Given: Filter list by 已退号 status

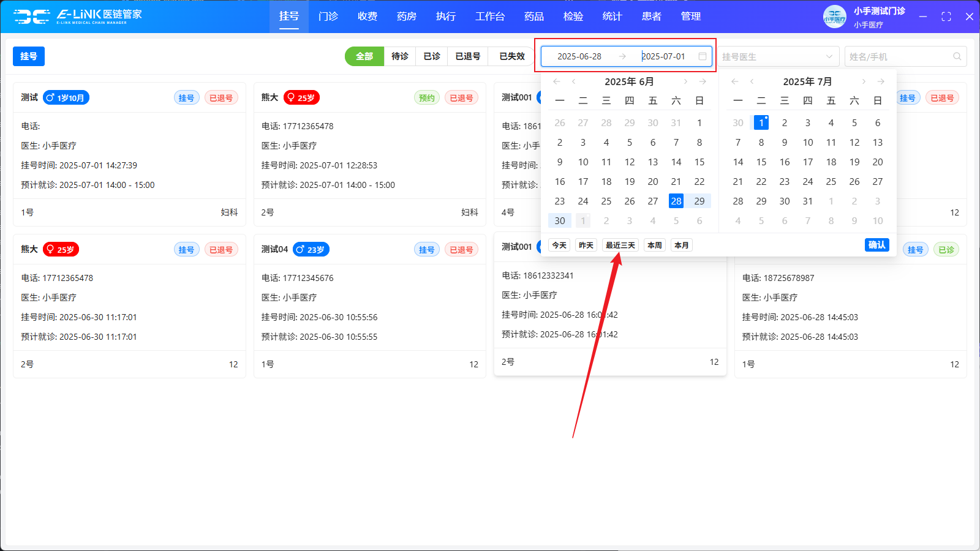Looking at the screenshot, I should point(467,56).
